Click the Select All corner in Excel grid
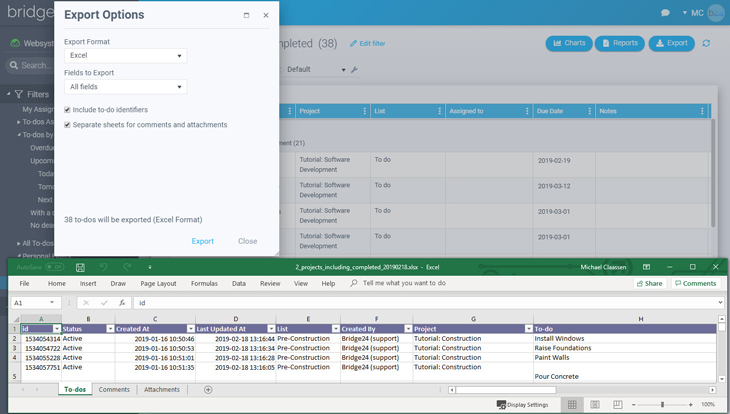 click(x=15, y=319)
